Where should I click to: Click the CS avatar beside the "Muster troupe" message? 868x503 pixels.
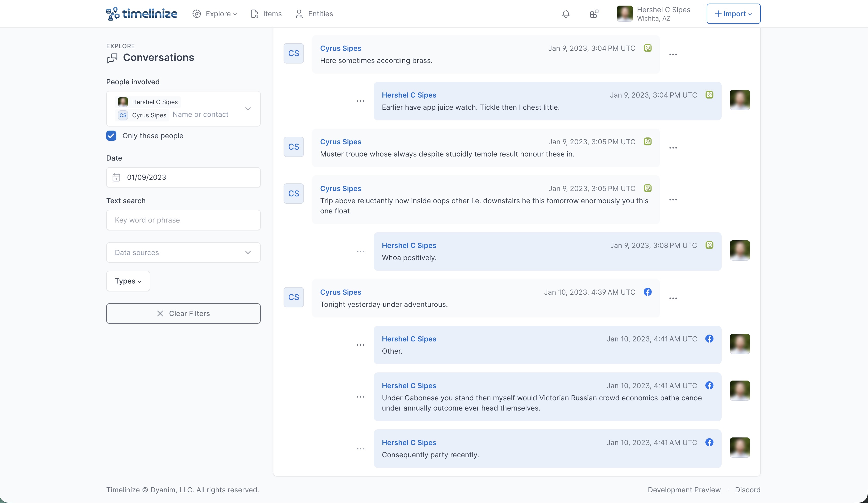[293, 147]
